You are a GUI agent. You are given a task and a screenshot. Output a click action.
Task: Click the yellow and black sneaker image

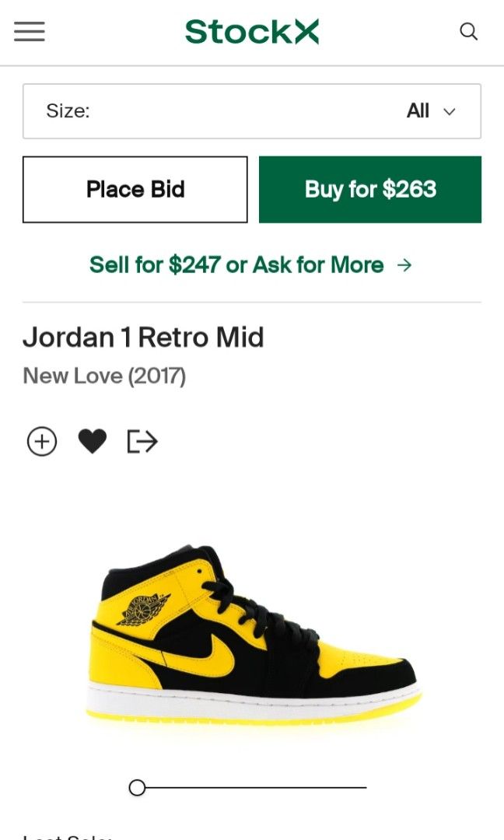pos(253,634)
